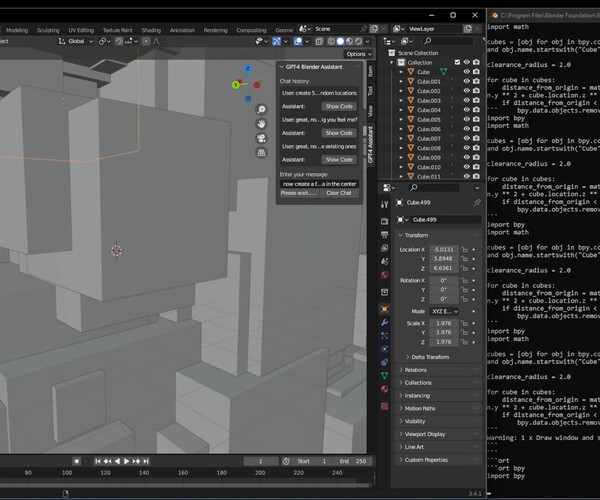Image resolution: width=600 pixels, height=500 pixels.
Task: Select solid viewport shading icon
Action: (x=340, y=41)
